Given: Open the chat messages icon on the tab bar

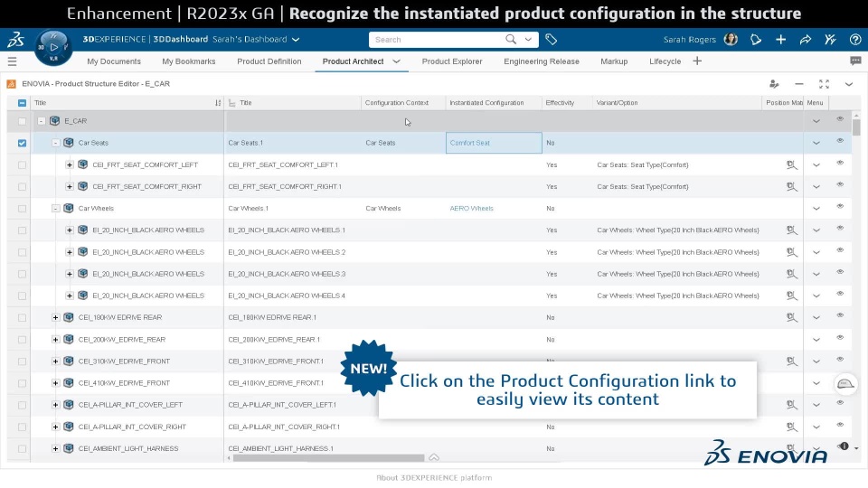Looking at the screenshot, I should (x=855, y=61).
